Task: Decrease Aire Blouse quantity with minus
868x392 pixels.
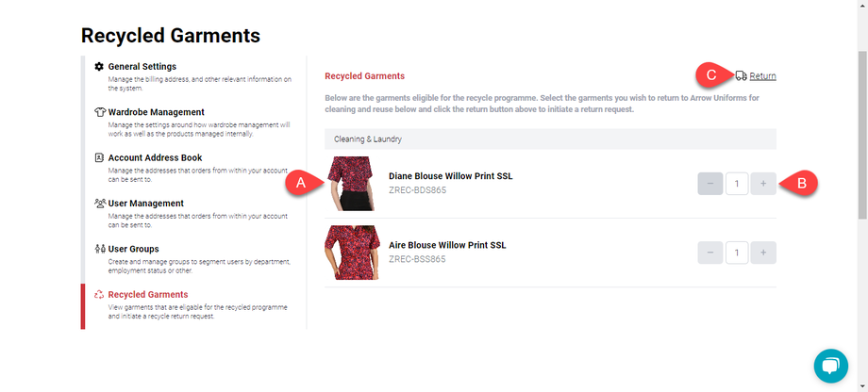Action: [x=709, y=253]
